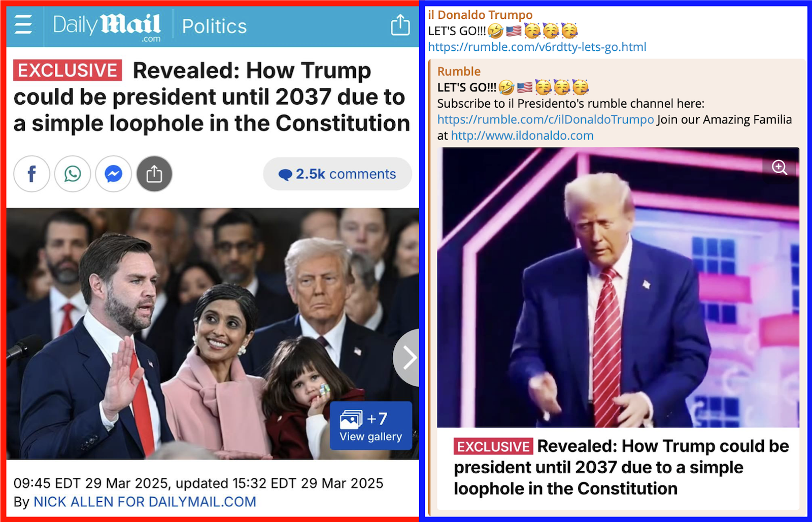
Task: Share the article via WhatsApp
Action: (73, 174)
